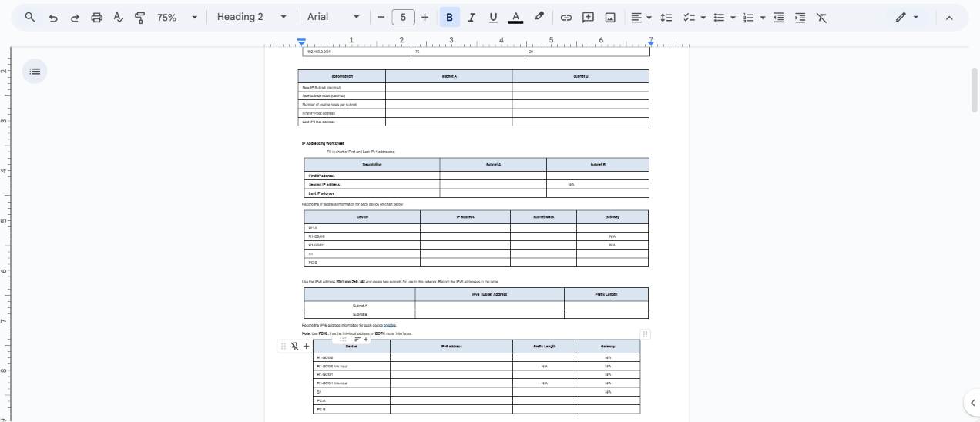Expand the checklist options arrow
980x422 pixels.
pos(703,17)
